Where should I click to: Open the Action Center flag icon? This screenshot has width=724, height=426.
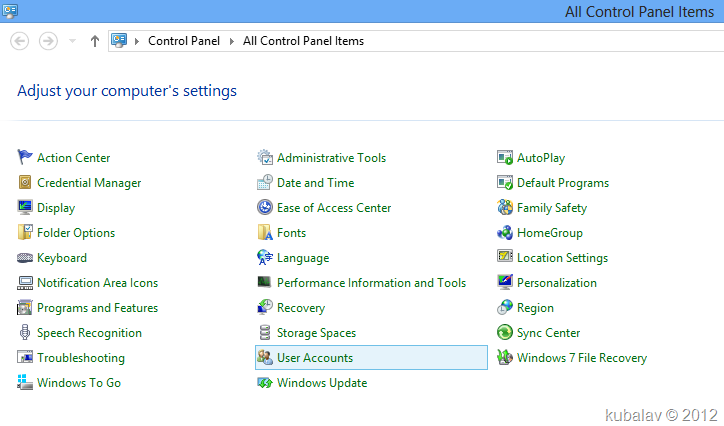(25, 157)
